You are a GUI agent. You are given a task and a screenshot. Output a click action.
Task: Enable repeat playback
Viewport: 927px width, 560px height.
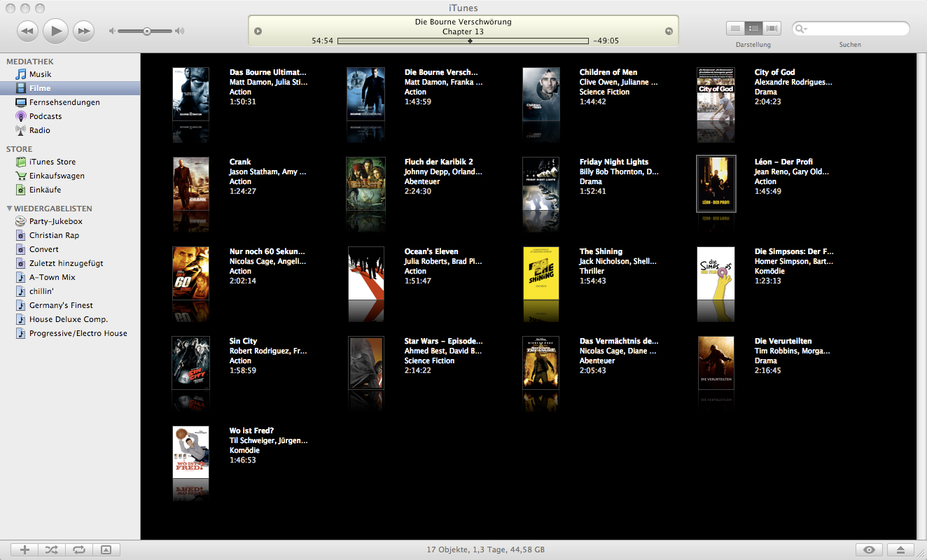(78, 549)
